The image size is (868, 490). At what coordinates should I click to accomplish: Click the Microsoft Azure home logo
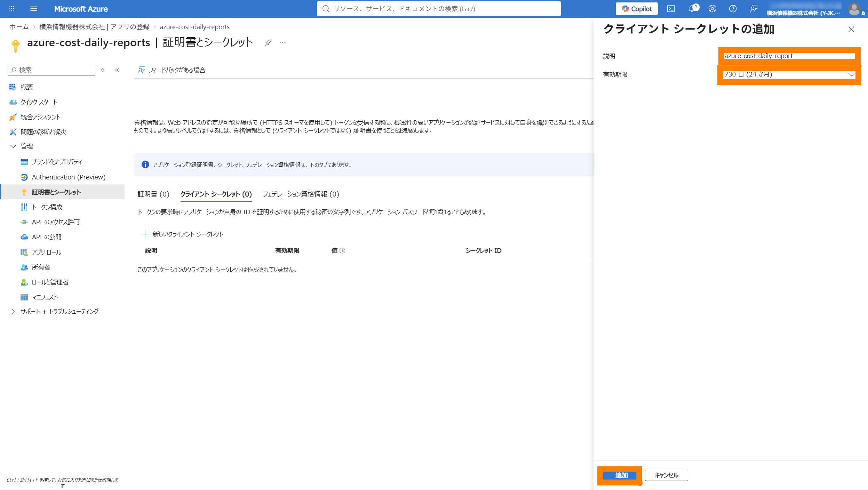[81, 9]
